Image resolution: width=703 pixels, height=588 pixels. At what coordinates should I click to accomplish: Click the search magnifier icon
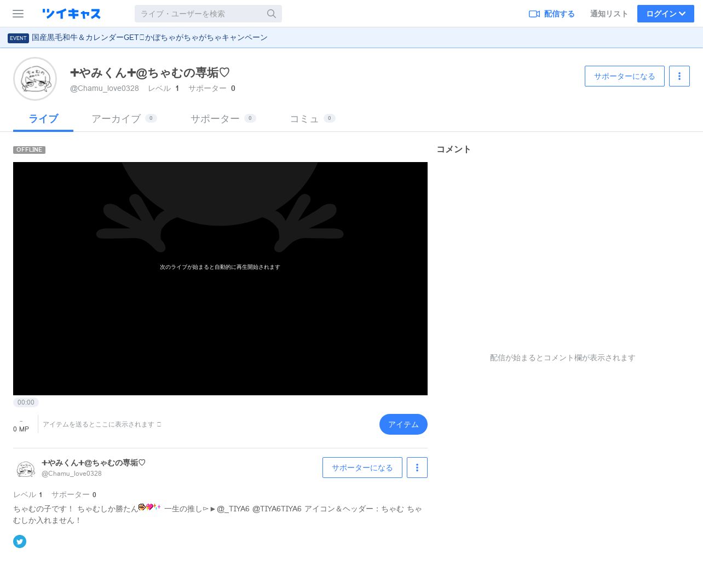click(272, 14)
